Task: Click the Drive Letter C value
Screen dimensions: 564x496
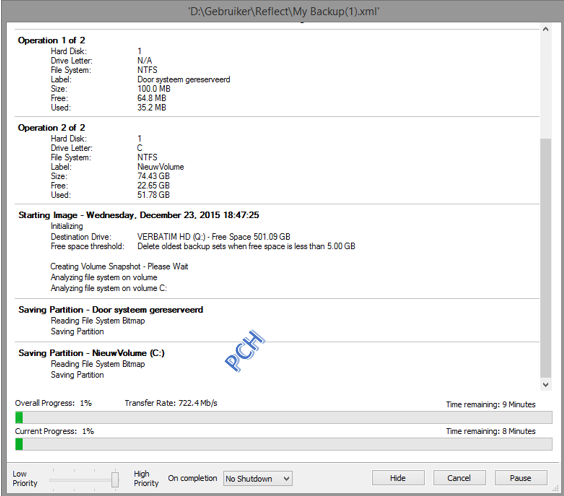Action: tap(140, 148)
